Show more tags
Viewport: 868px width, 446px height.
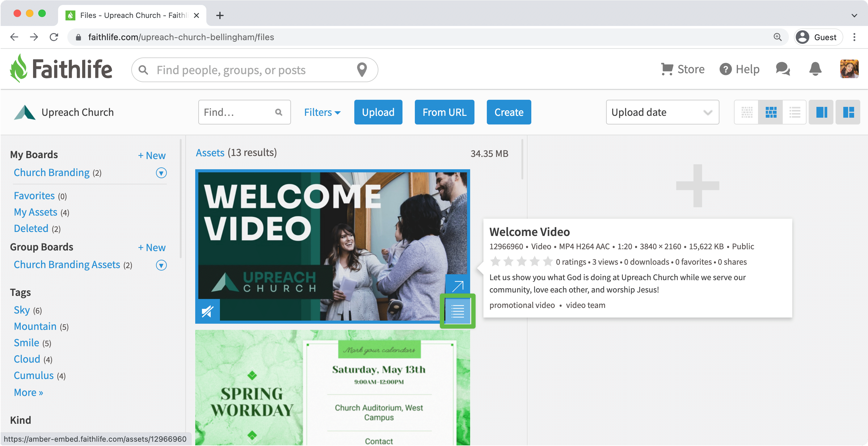[x=28, y=393]
